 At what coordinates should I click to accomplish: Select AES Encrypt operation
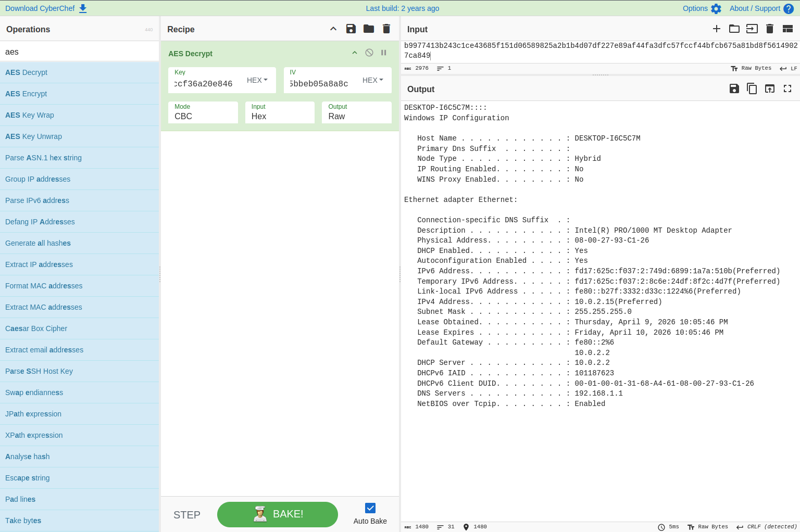[x=79, y=94]
